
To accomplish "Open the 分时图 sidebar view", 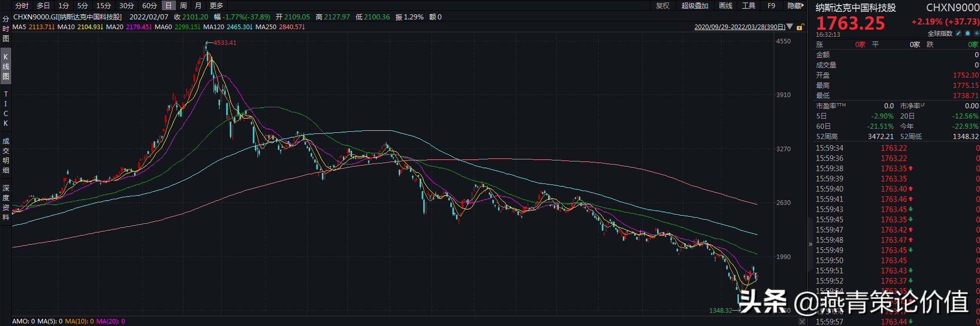I will (6, 29).
